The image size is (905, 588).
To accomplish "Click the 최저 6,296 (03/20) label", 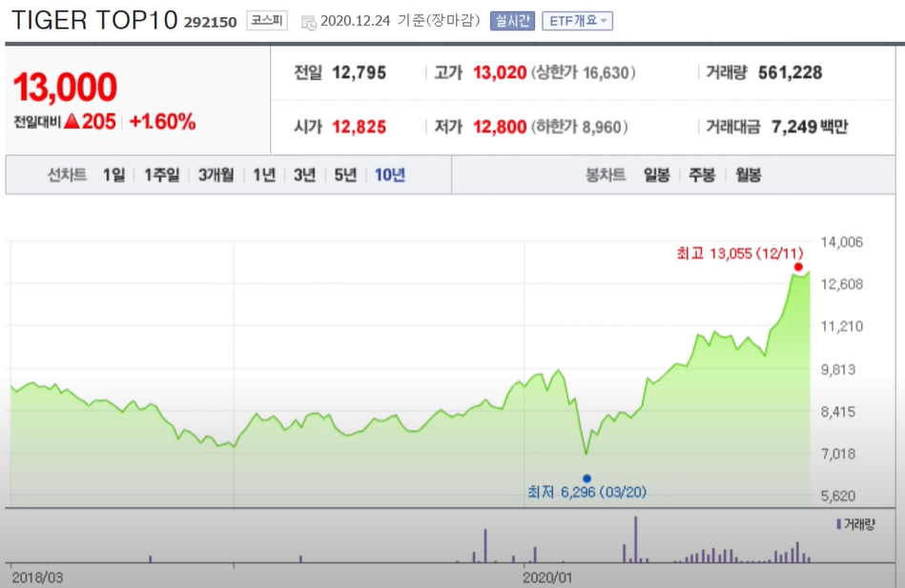I will (x=587, y=492).
